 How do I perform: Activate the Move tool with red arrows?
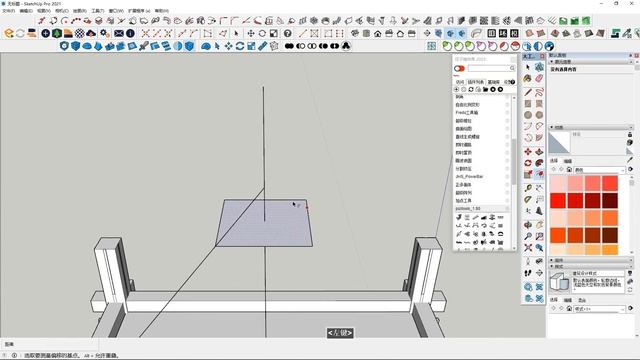pos(528,152)
